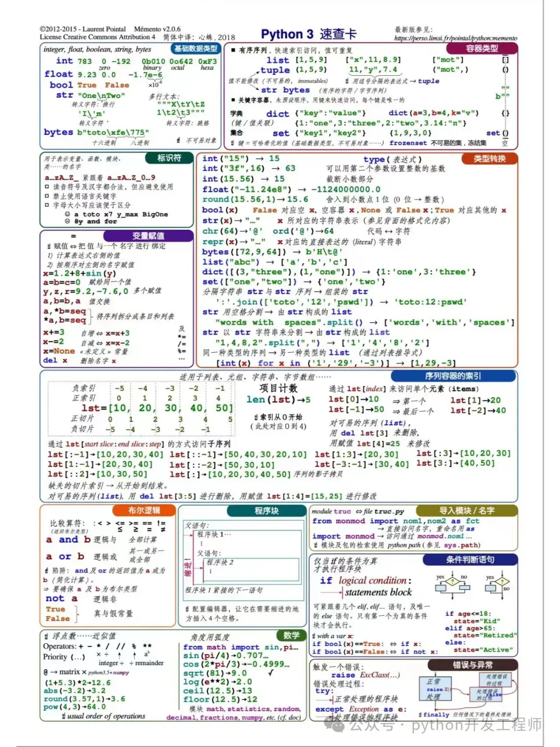Viewport: 560px width, 747px height.
Task: Open the perso.limsi.fr python:memento link
Action: pyautogui.click(x=456, y=38)
